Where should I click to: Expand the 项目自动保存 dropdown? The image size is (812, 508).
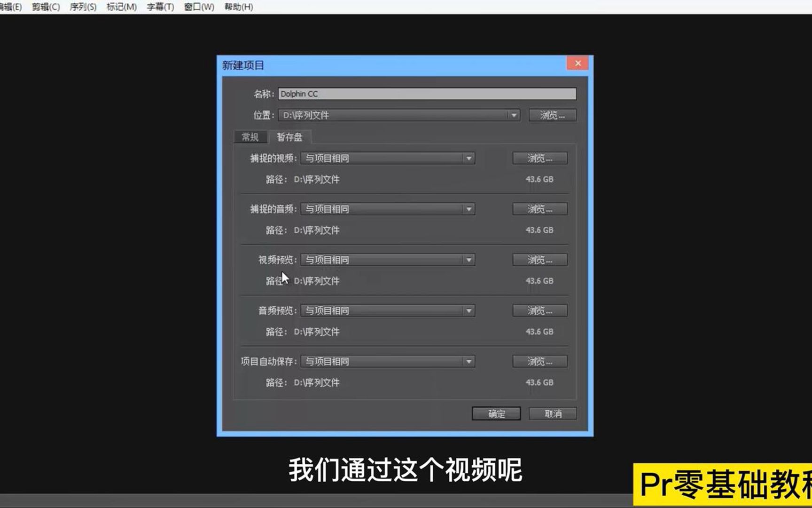pyautogui.click(x=468, y=361)
